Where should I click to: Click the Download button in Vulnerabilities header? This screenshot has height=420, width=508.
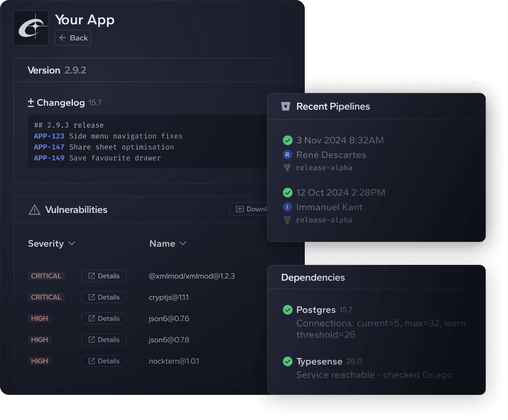[x=250, y=209]
